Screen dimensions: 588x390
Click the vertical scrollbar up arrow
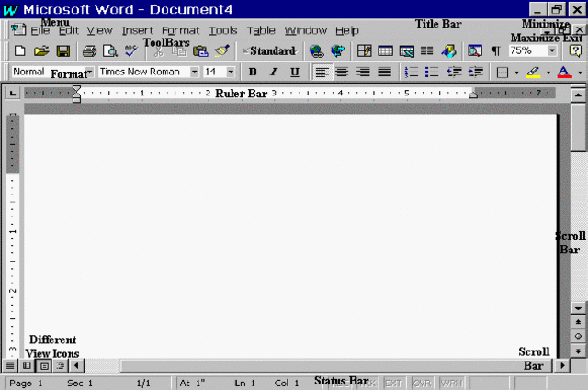[x=578, y=95]
